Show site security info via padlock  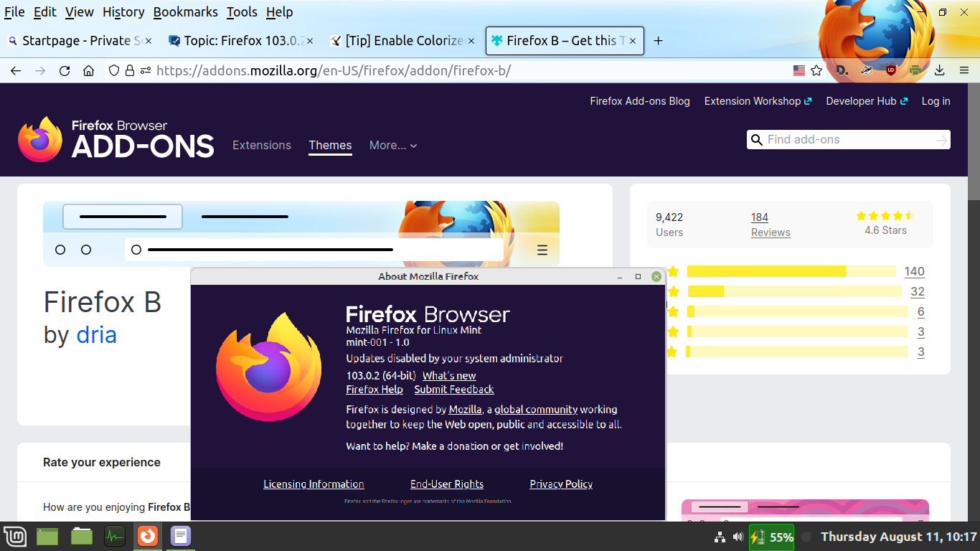[130, 70]
